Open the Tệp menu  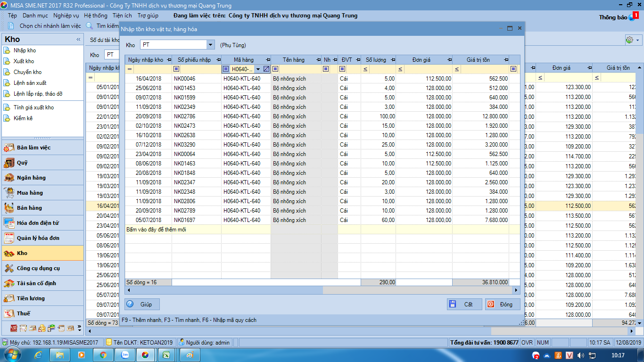[12, 16]
